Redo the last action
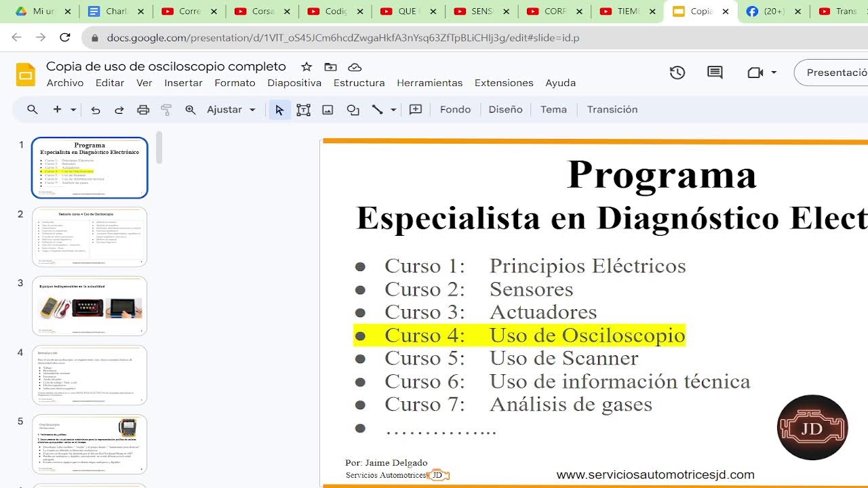Viewport: 868px width, 488px height. (x=119, y=109)
